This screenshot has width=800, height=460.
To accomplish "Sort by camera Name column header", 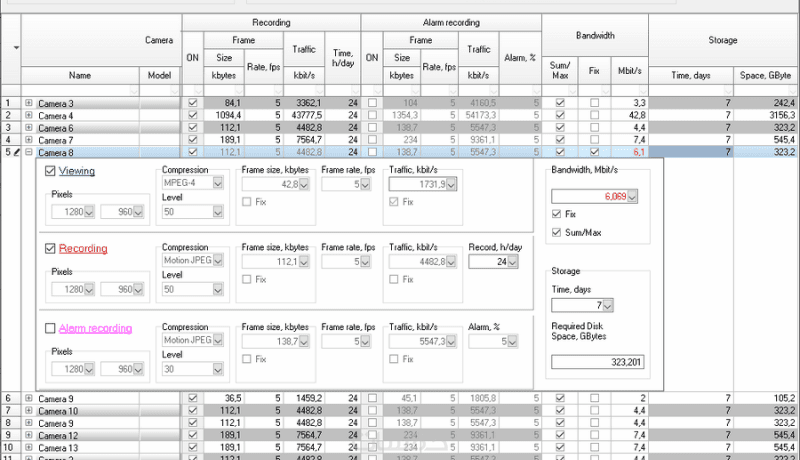I will click(80, 75).
